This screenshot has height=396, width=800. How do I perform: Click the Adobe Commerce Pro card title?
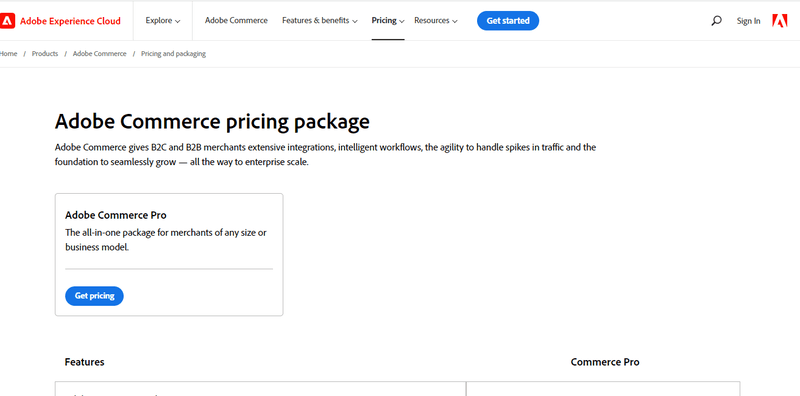pyautogui.click(x=116, y=215)
